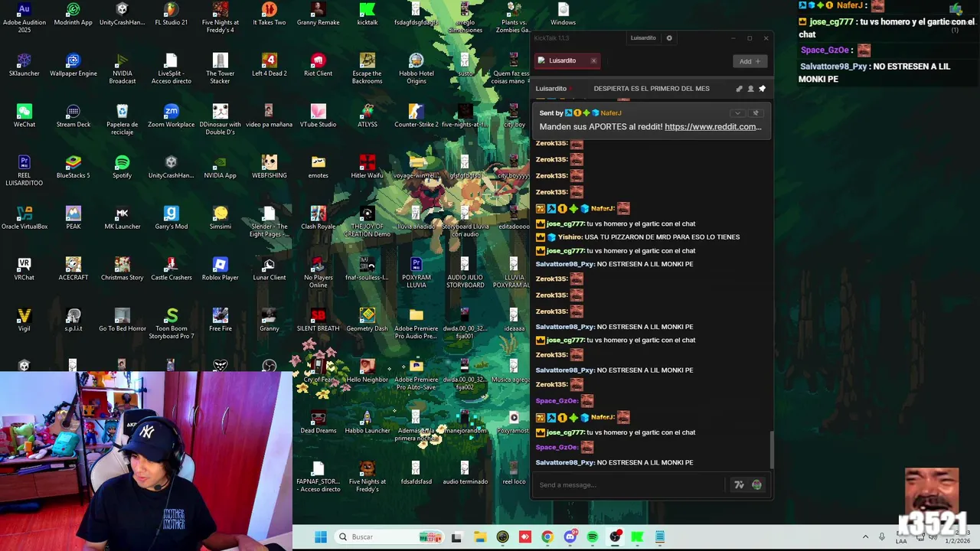Open Spotify desktop icon
Viewport: 980px width, 551px height.
point(122,167)
